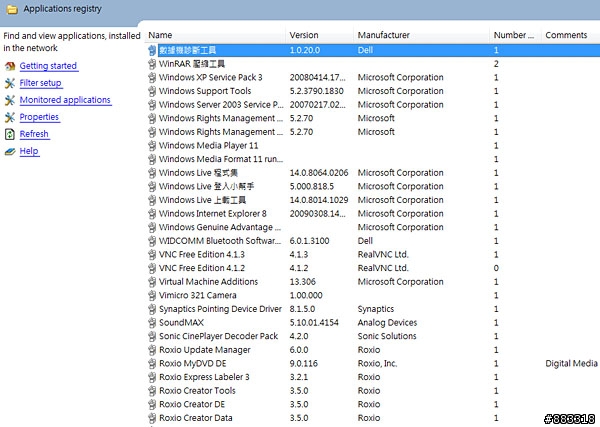Click icon beside WinRAR row

pyautogui.click(x=152, y=64)
